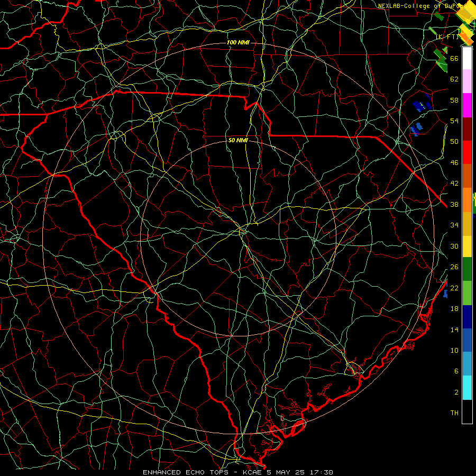Image resolution: width=476 pixels, height=476 pixels.
Task: Click the '10' legend value
Action: [x=454, y=350]
